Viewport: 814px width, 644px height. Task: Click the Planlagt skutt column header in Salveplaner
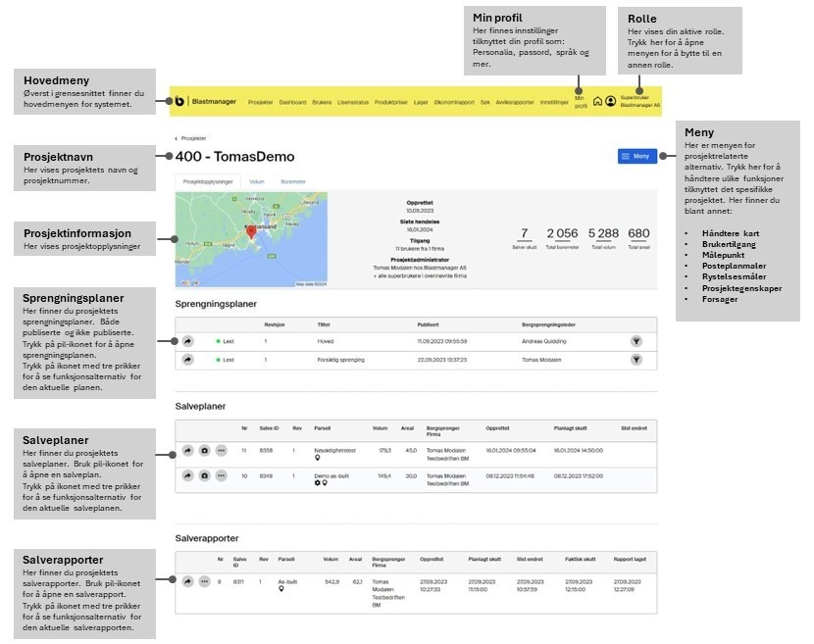[x=570, y=428]
